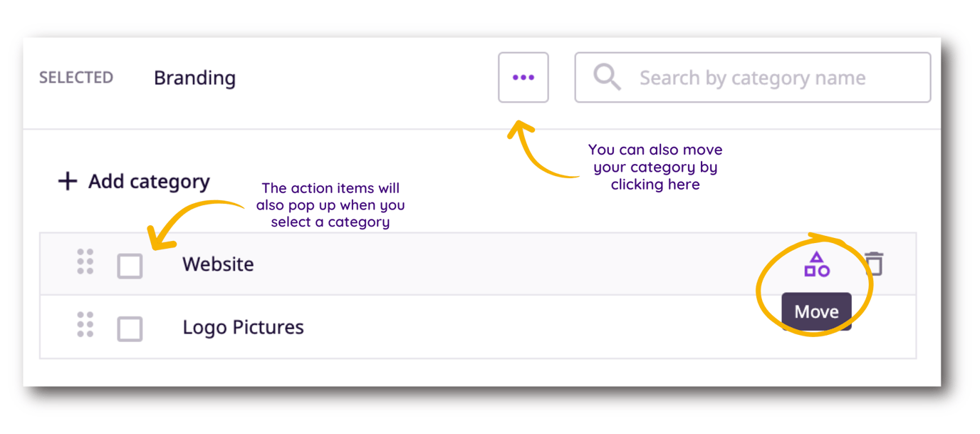Screen dimensions: 980x434
Task: Grab the drag handle of Website row
Action: (x=85, y=262)
